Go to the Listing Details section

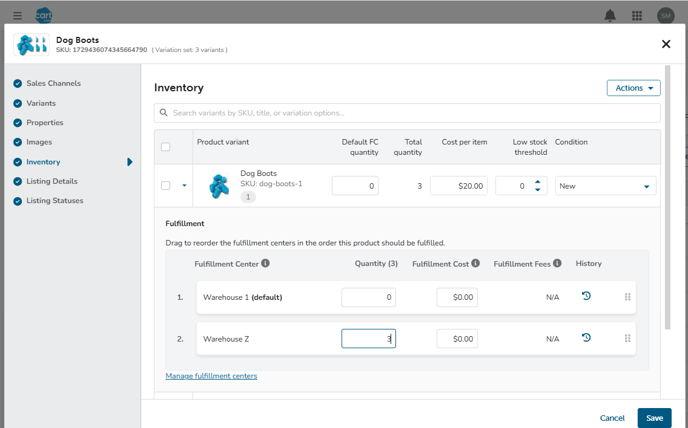(51, 181)
